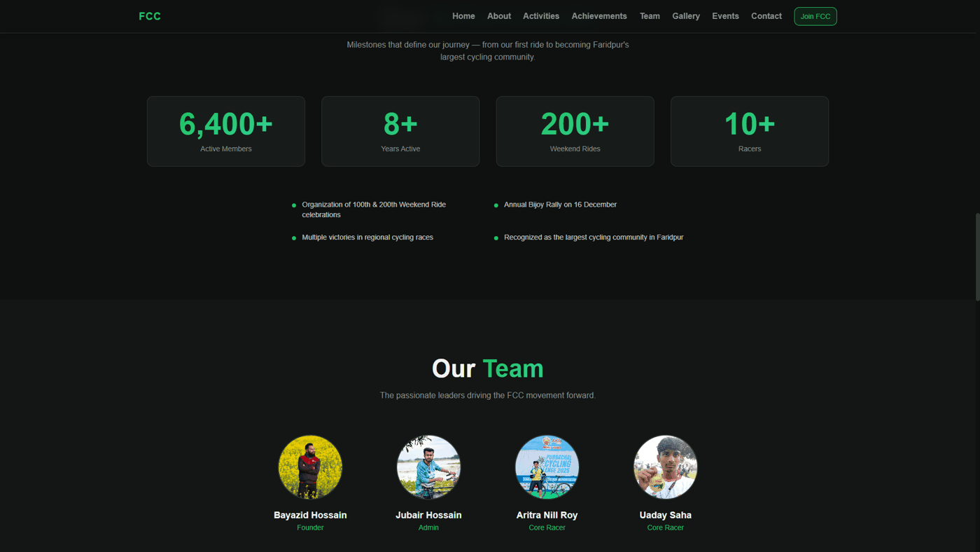This screenshot has width=980, height=552.
Task: Click Uaday Saha's profile photo
Action: (665, 467)
